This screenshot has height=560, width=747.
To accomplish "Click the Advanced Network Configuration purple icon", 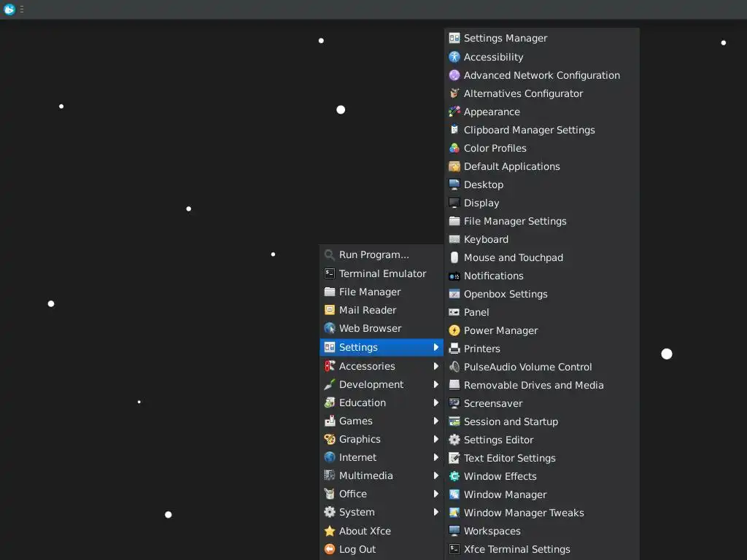I will point(454,75).
